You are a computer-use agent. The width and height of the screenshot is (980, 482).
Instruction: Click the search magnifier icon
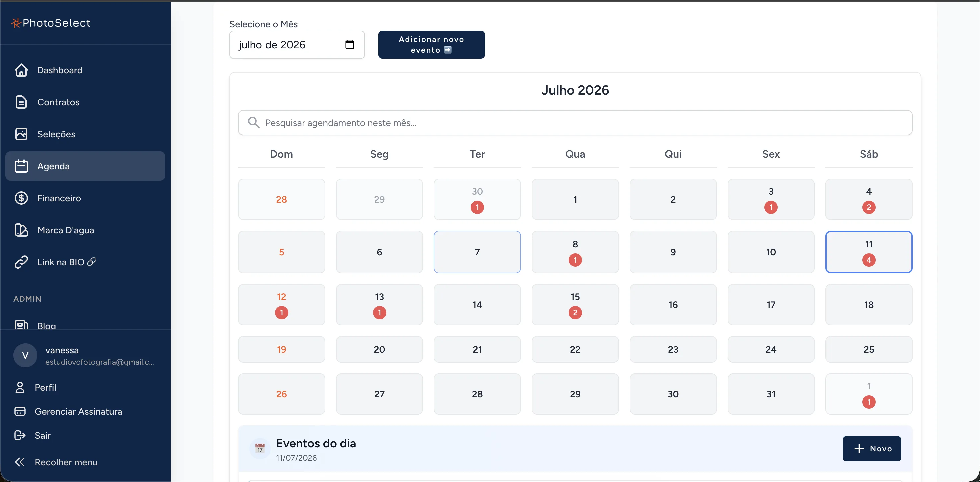tap(253, 122)
